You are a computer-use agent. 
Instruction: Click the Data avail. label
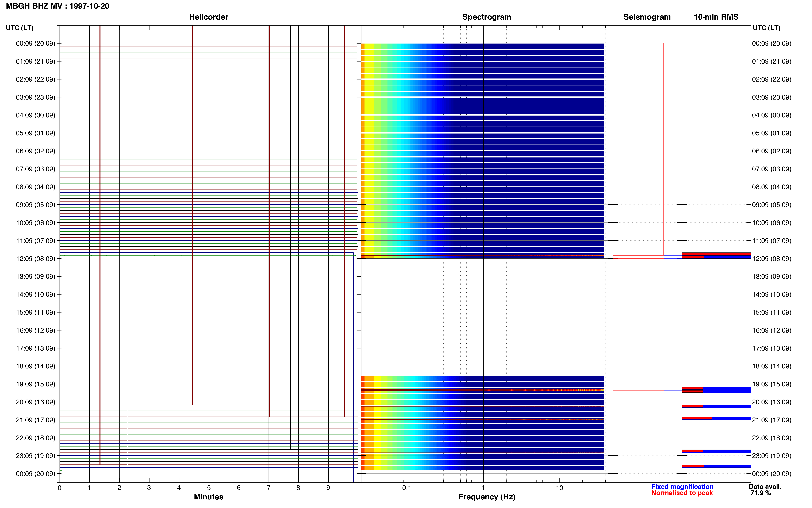click(765, 487)
